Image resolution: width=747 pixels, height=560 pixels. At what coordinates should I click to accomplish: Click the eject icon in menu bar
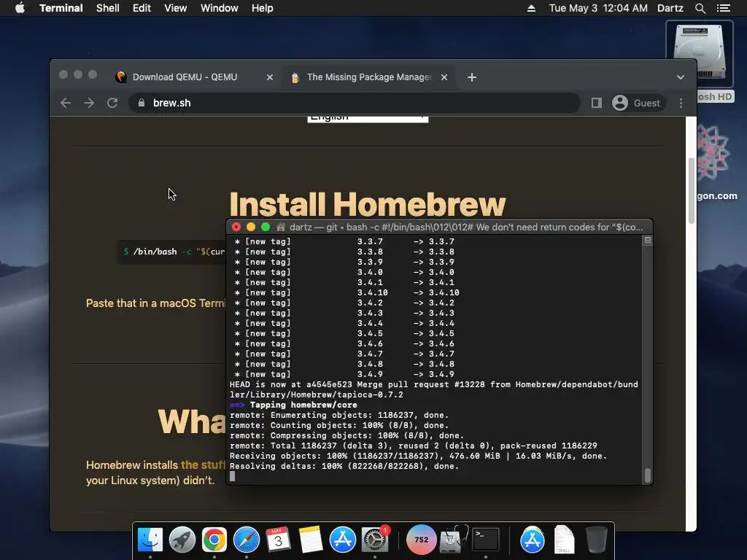point(531,8)
